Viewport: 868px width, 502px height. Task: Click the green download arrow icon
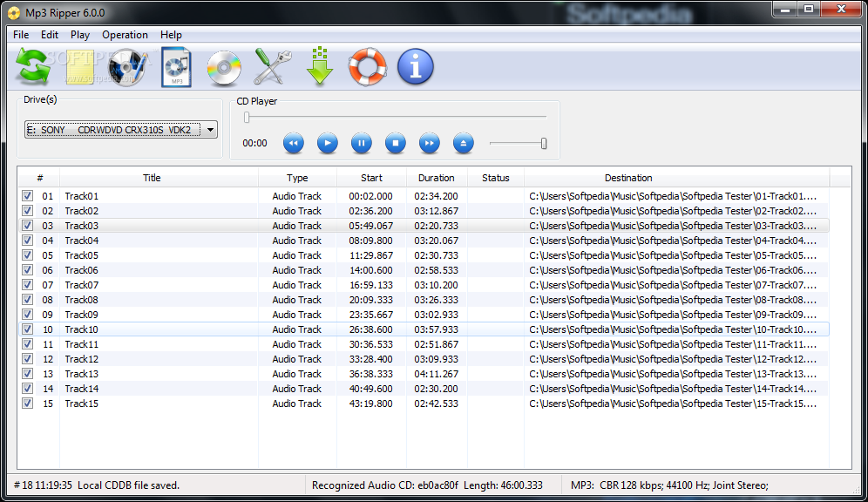click(x=320, y=66)
